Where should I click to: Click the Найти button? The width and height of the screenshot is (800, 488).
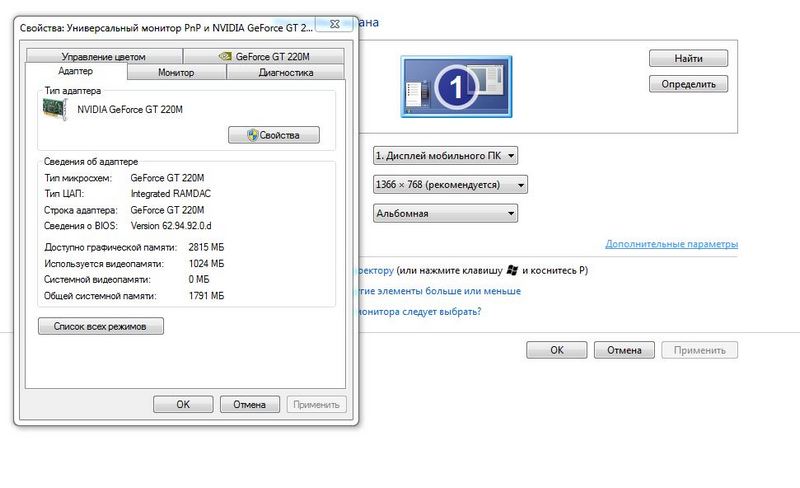688,59
